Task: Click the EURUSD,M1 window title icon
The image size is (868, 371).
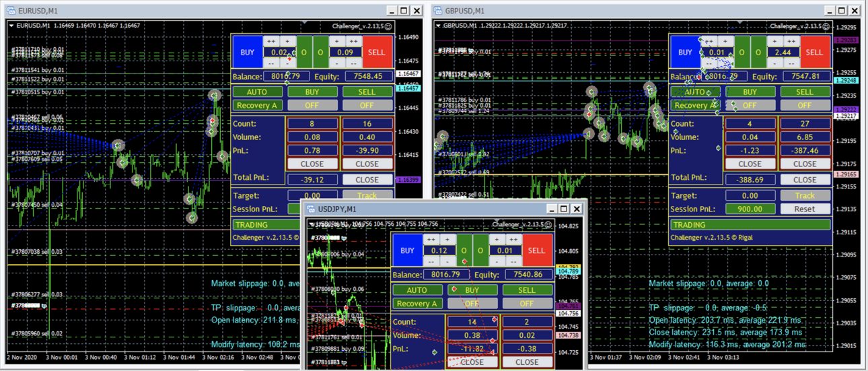Action: point(9,10)
